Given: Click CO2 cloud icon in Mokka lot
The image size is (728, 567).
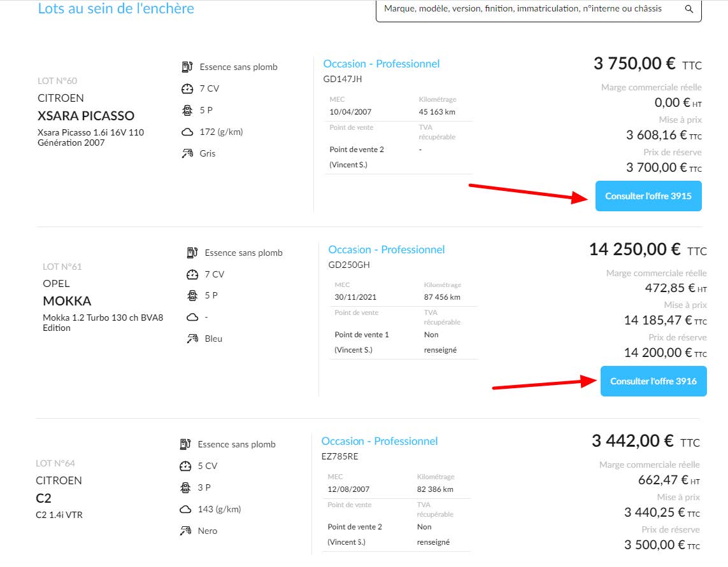Looking at the screenshot, I should pyautogui.click(x=192, y=318).
